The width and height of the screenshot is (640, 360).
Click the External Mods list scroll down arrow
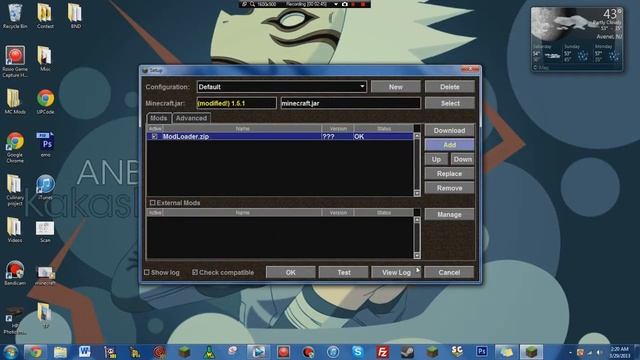(417, 256)
